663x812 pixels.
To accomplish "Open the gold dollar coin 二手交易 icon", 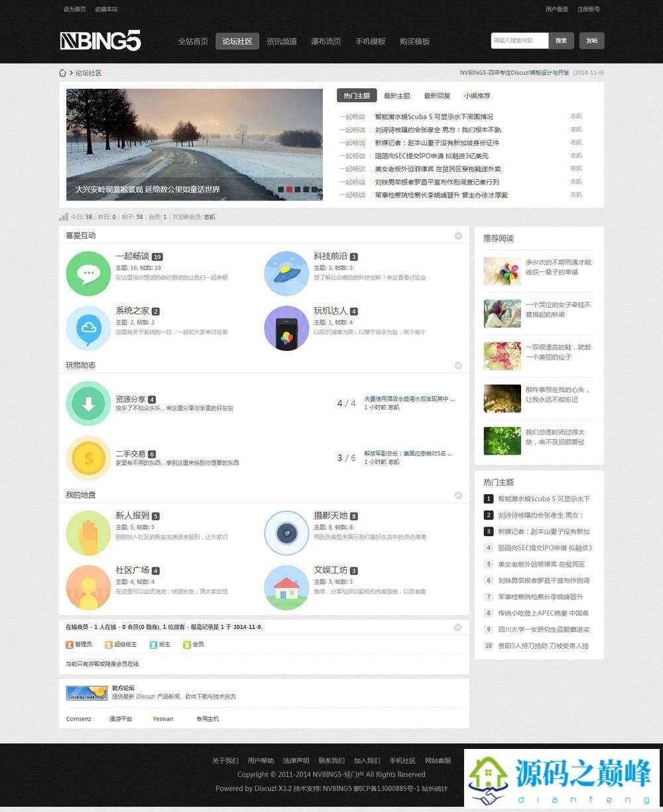I will pos(88,458).
